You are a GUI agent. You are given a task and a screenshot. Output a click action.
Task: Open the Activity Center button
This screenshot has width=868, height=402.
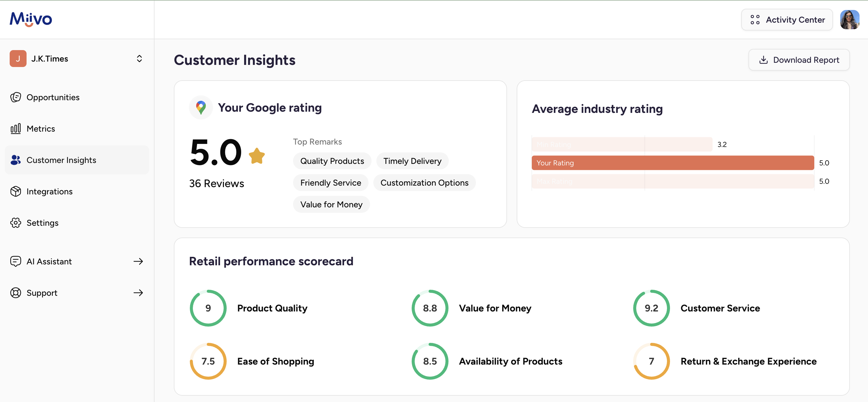787,20
